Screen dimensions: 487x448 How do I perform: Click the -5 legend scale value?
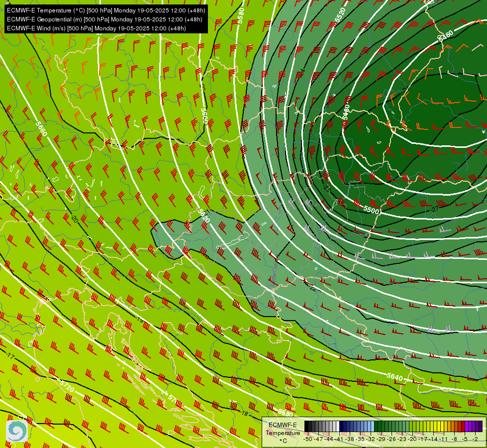465,439
